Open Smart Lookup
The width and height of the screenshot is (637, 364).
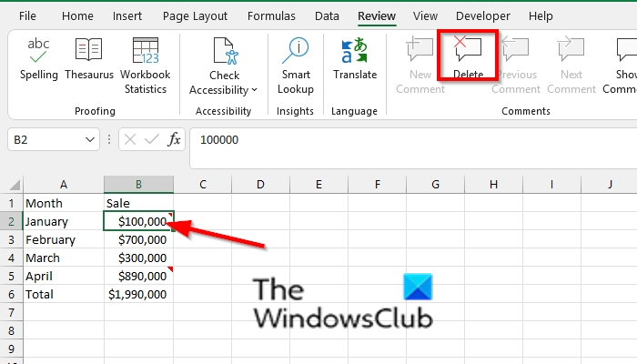point(296,66)
